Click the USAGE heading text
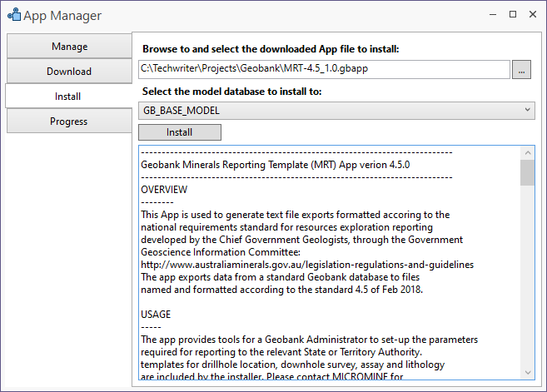The width and height of the screenshot is (547, 392). point(156,315)
